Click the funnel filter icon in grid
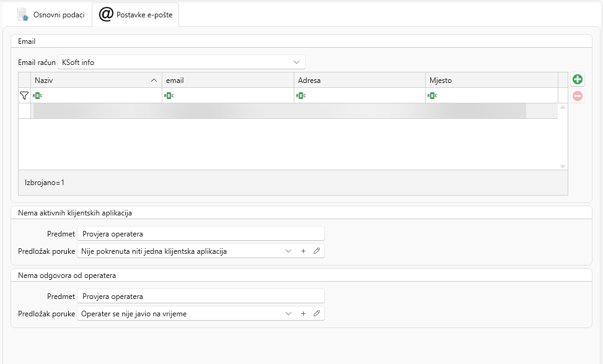This screenshot has height=364, width=603. coord(24,95)
